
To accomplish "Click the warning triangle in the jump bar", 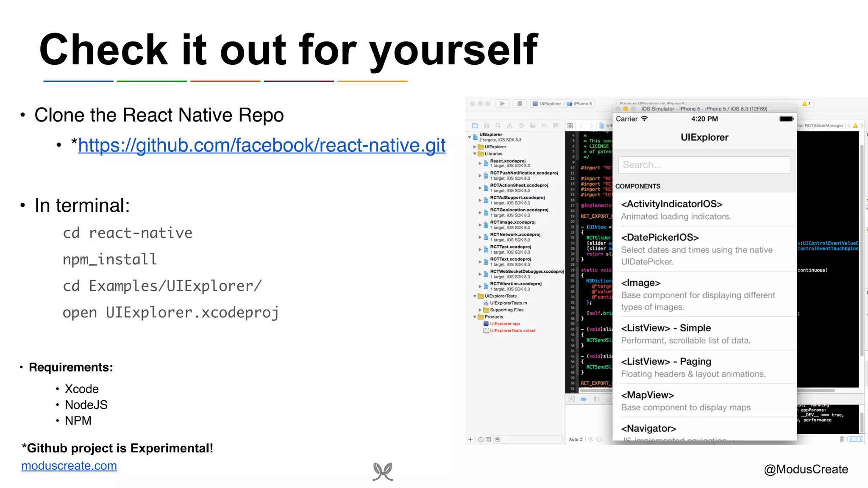I will 855,126.
